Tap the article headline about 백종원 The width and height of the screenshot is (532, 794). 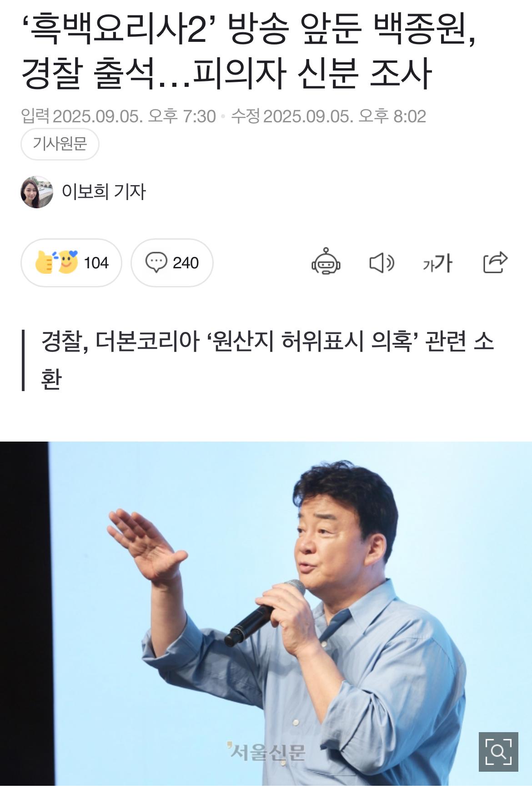pos(249,51)
